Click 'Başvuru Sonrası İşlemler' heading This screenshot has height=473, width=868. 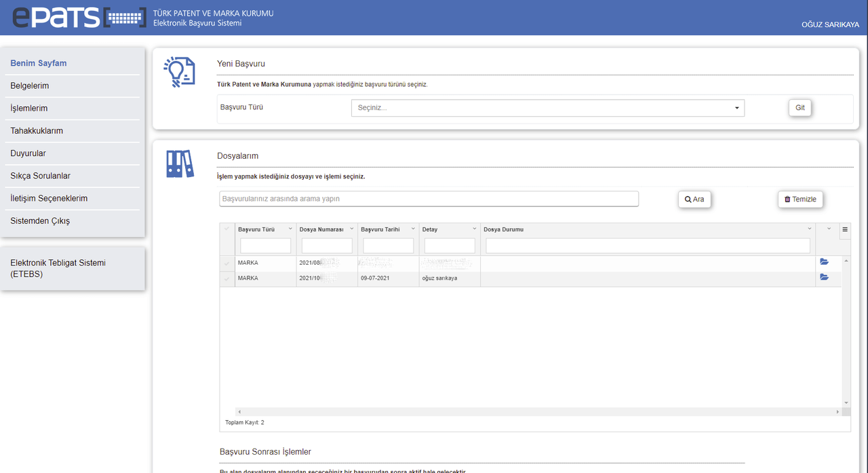click(265, 451)
